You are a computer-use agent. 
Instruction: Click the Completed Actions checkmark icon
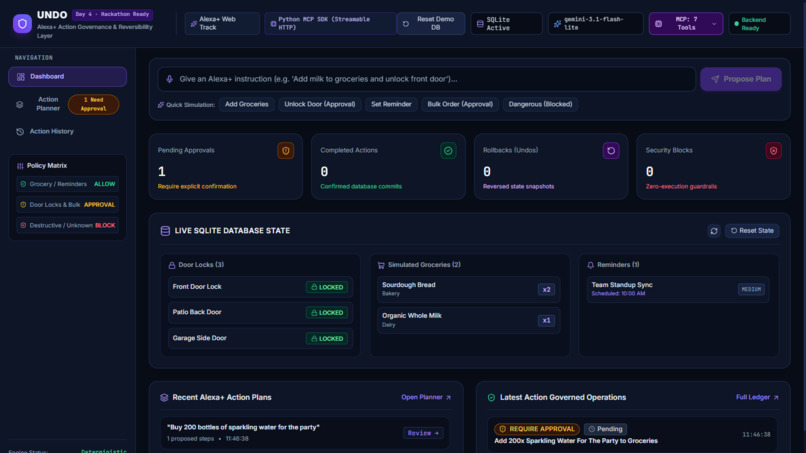coord(448,151)
